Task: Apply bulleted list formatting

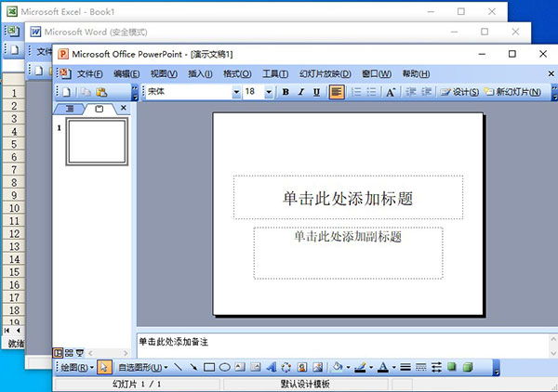Action: 371,92
